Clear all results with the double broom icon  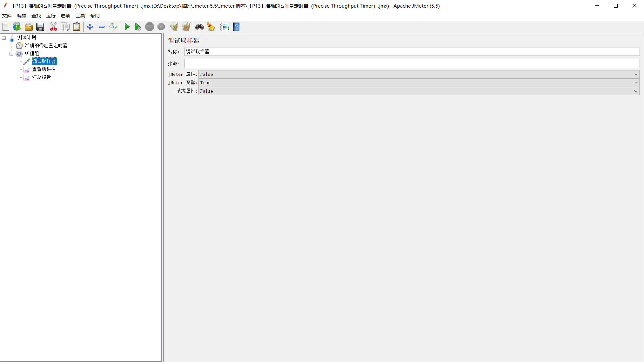[x=186, y=27]
